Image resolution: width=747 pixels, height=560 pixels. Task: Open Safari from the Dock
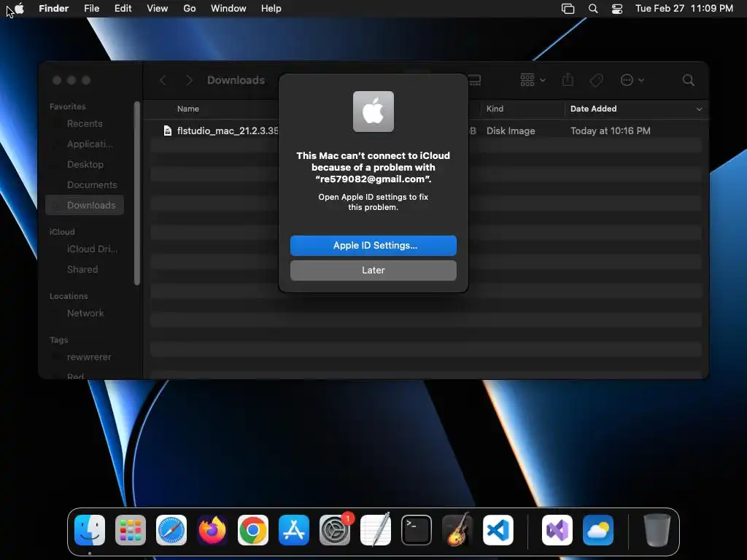tap(171, 530)
